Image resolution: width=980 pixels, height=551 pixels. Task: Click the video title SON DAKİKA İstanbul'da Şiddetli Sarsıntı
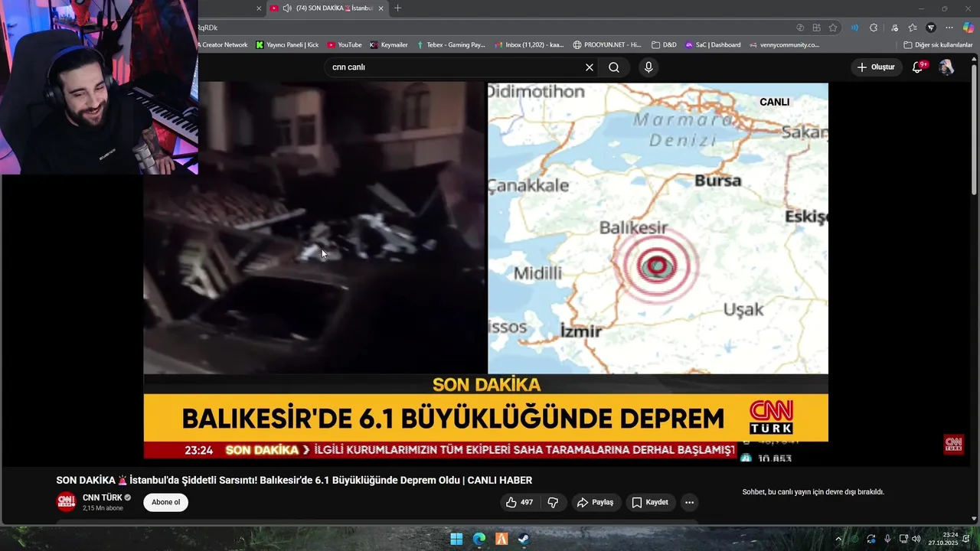pos(294,481)
